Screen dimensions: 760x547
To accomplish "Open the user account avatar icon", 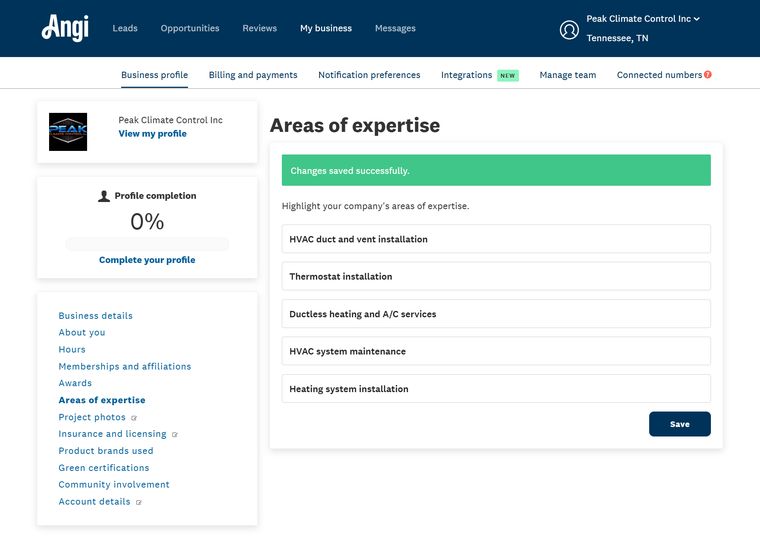I will pos(569,30).
